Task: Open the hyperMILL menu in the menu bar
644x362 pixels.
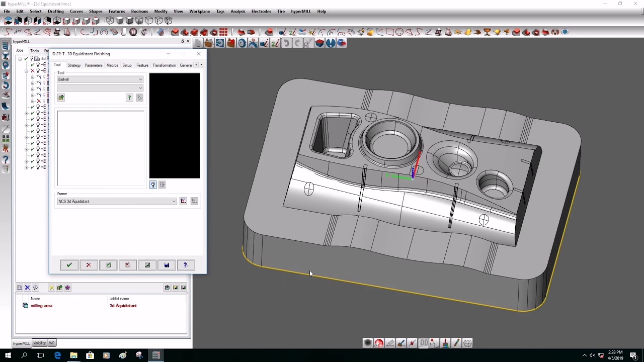Action: (301, 11)
